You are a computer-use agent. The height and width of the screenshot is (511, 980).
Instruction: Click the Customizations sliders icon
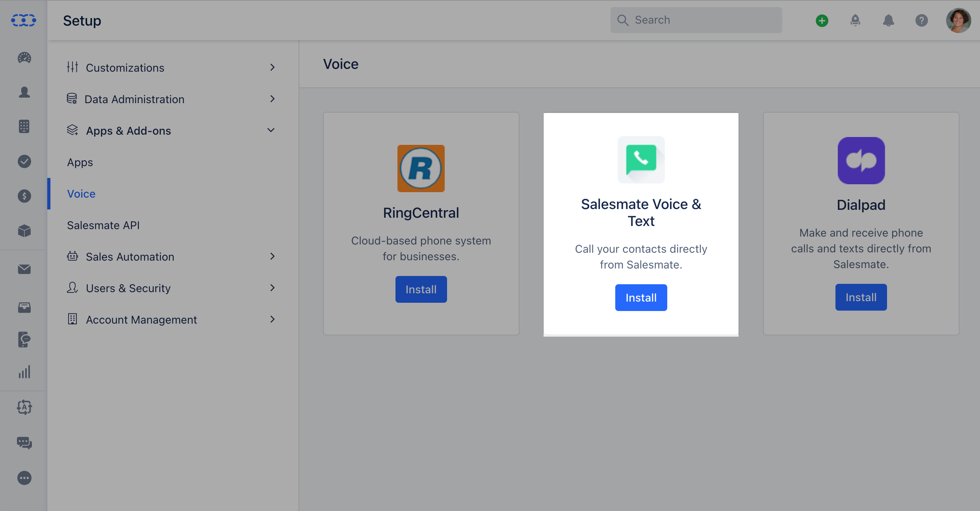(72, 67)
